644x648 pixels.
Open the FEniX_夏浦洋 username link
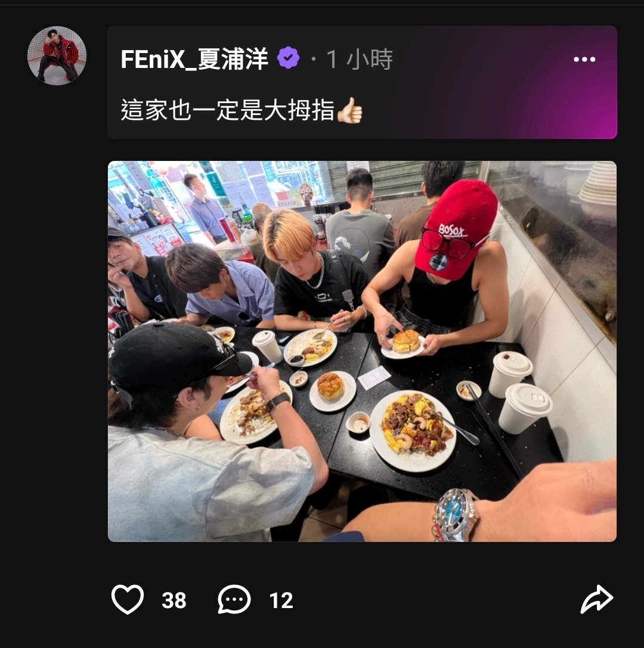coord(194,58)
